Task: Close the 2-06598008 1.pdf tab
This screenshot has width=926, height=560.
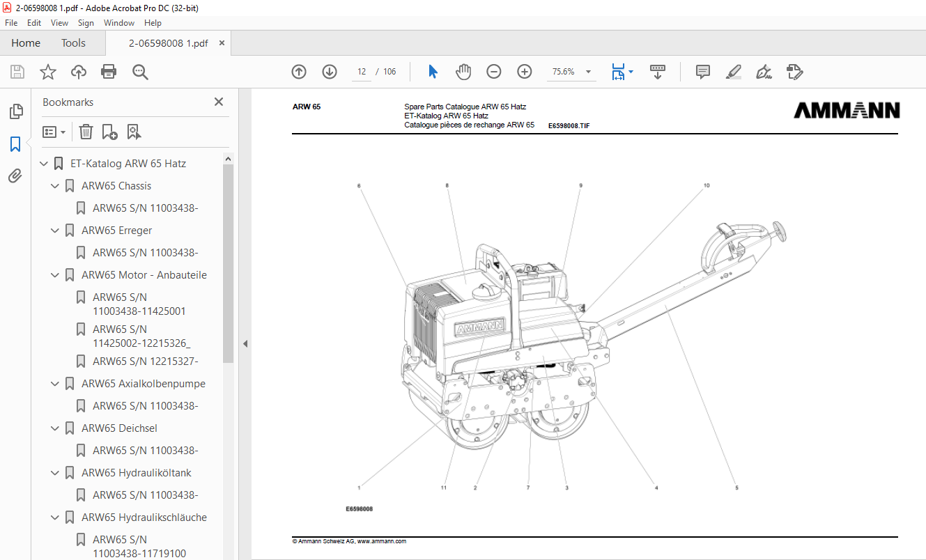Action: point(222,43)
